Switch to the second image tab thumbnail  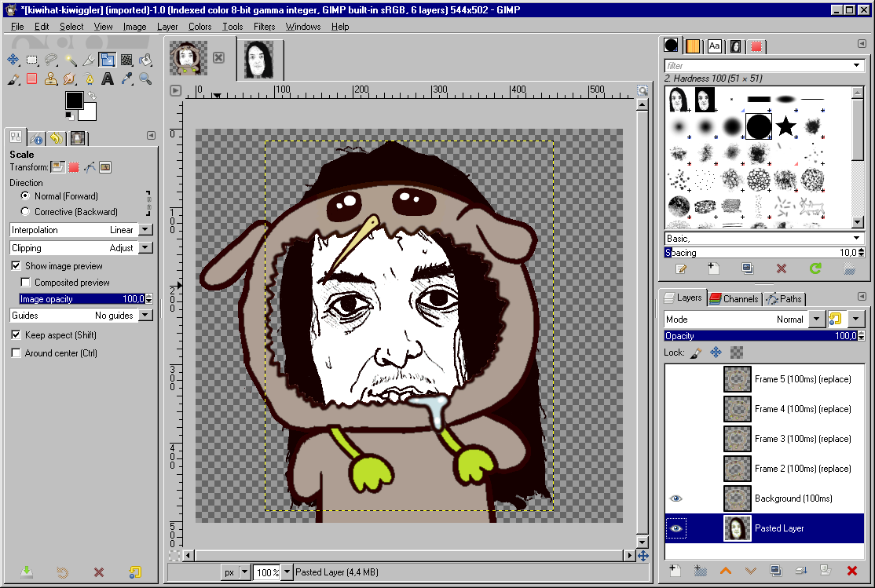point(259,59)
